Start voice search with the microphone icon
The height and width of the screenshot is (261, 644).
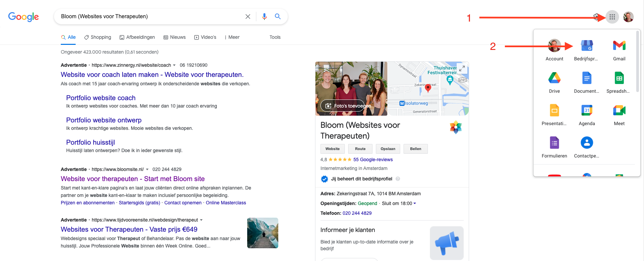(264, 17)
